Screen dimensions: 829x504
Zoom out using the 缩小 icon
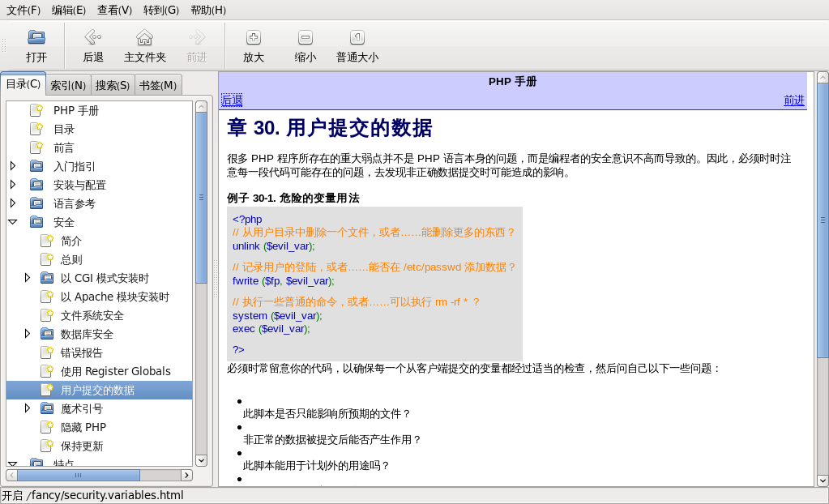pyautogui.click(x=305, y=37)
